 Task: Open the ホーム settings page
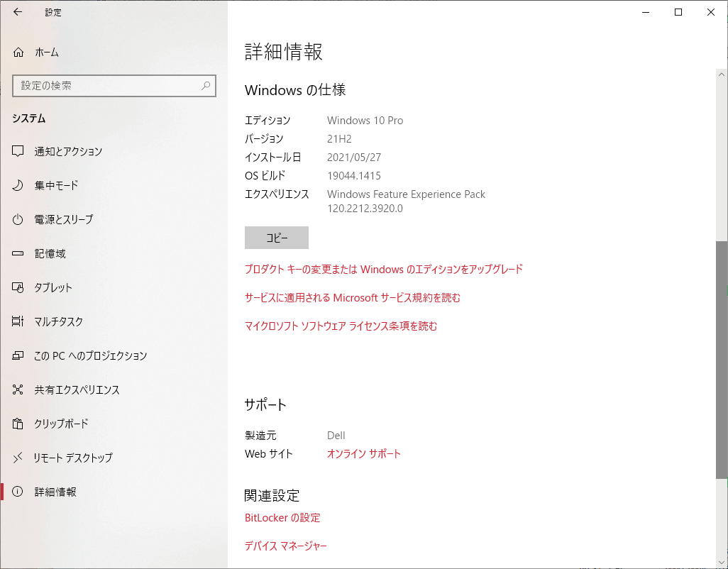tap(114, 53)
